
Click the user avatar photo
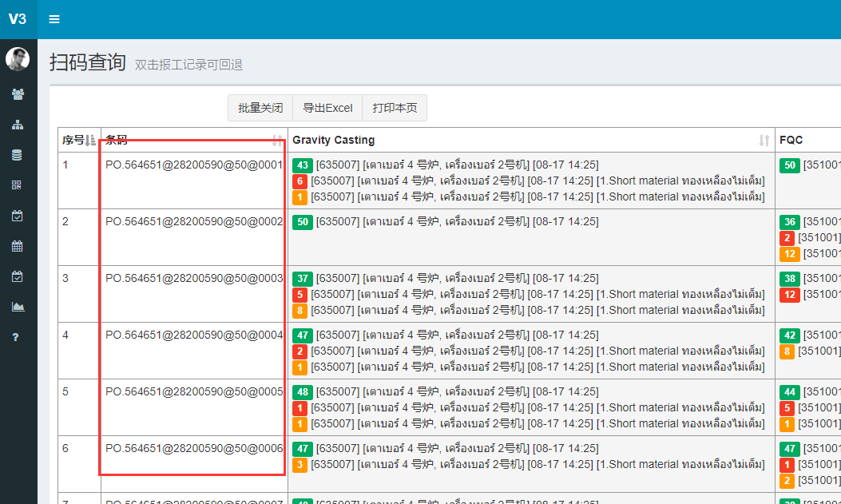coord(18,59)
